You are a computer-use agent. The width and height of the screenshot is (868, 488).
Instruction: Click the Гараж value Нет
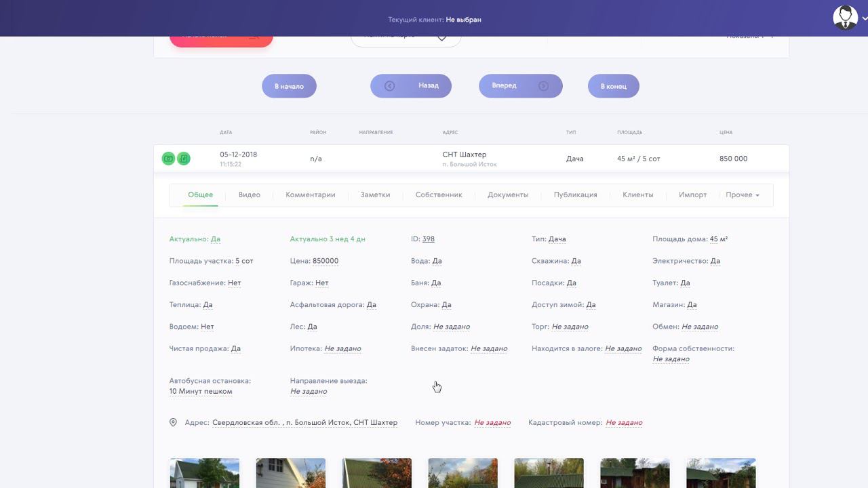[322, 283]
